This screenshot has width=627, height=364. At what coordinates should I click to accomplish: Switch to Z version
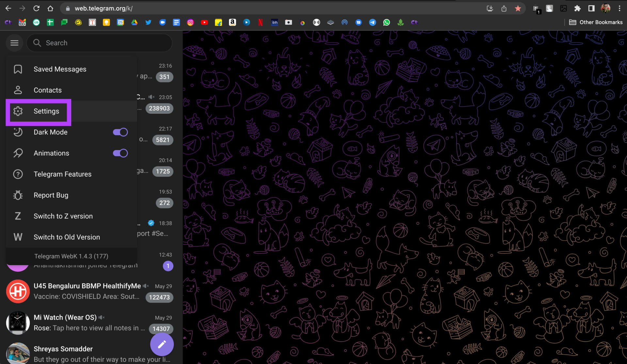point(63,216)
